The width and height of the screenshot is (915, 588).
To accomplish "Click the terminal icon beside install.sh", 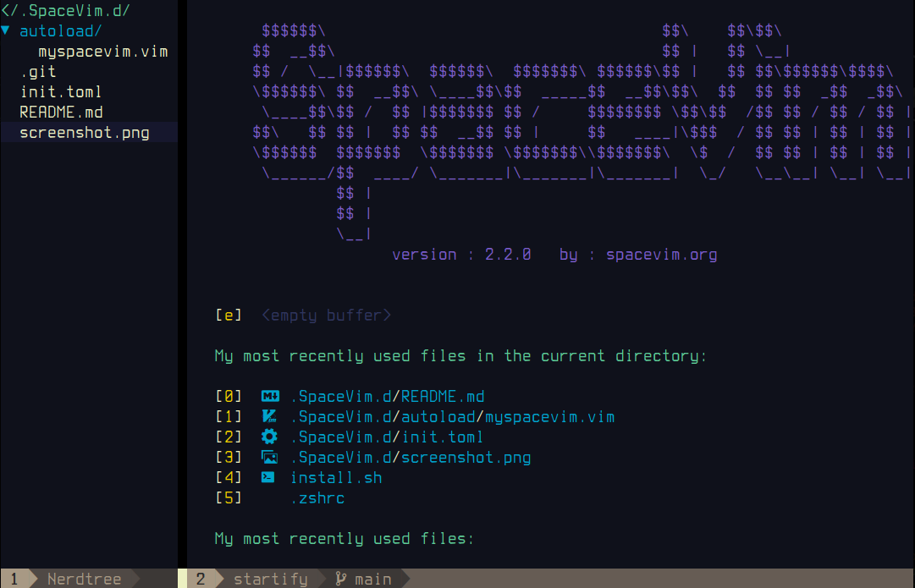I will 267,477.
